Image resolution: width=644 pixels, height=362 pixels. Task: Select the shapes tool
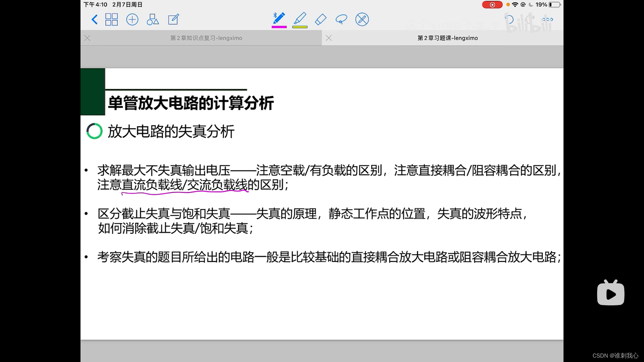153,19
